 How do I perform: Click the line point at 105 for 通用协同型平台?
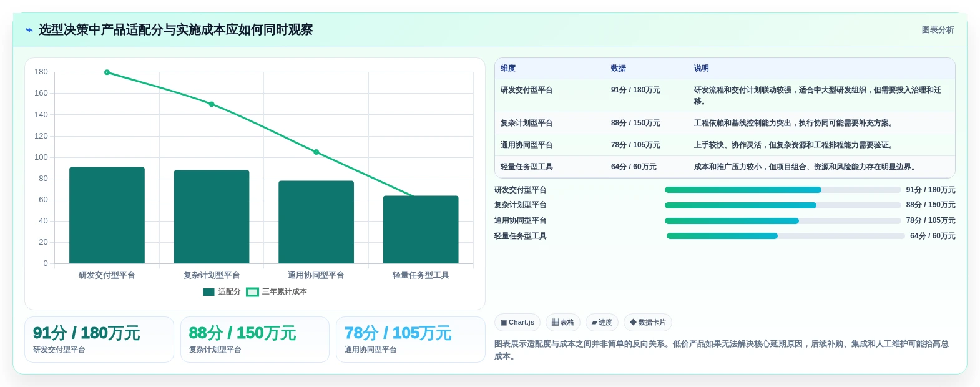pyautogui.click(x=316, y=152)
